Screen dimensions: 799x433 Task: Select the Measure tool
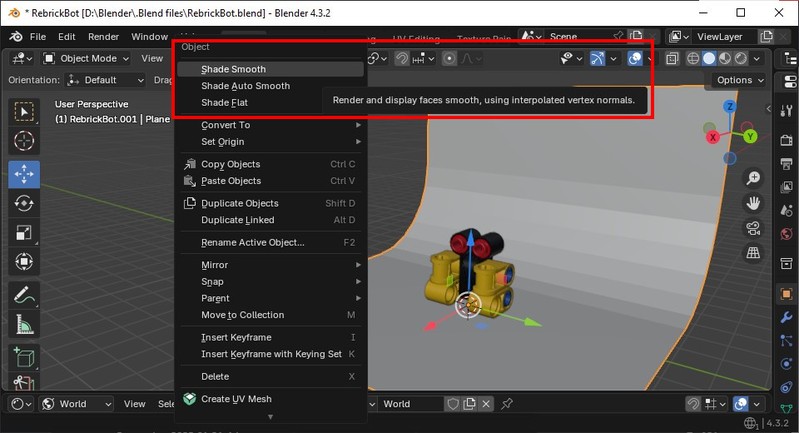click(x=24, y=325)
